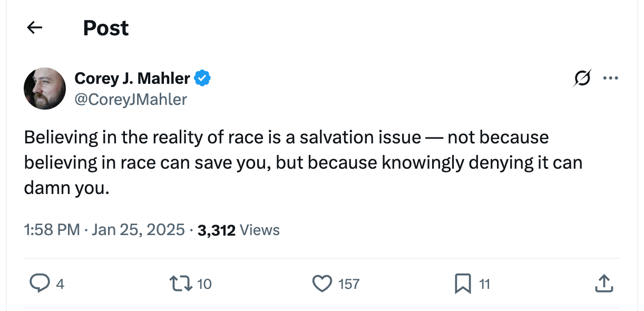Image resolution: width=644 pixels, height=311 pixels.
Task: Click the 1:58 PM Jan 25, 2025 timestamp
Action: point(104,230)
